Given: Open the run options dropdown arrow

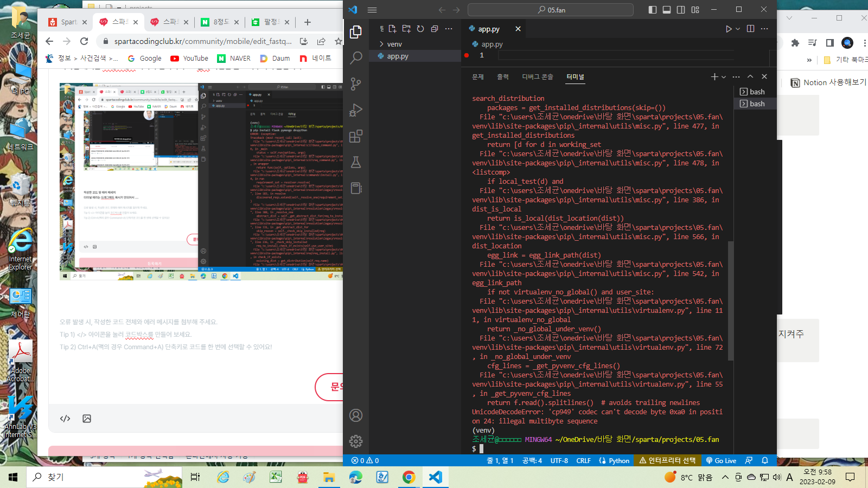Looking at the screenshot, I should (738, 29).
